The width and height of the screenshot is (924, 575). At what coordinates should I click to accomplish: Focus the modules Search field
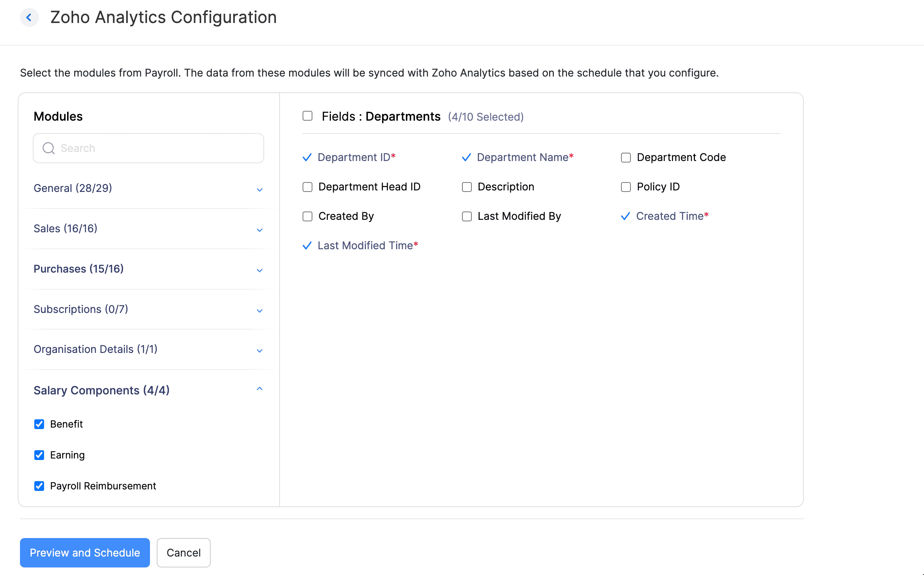[160, 148]
